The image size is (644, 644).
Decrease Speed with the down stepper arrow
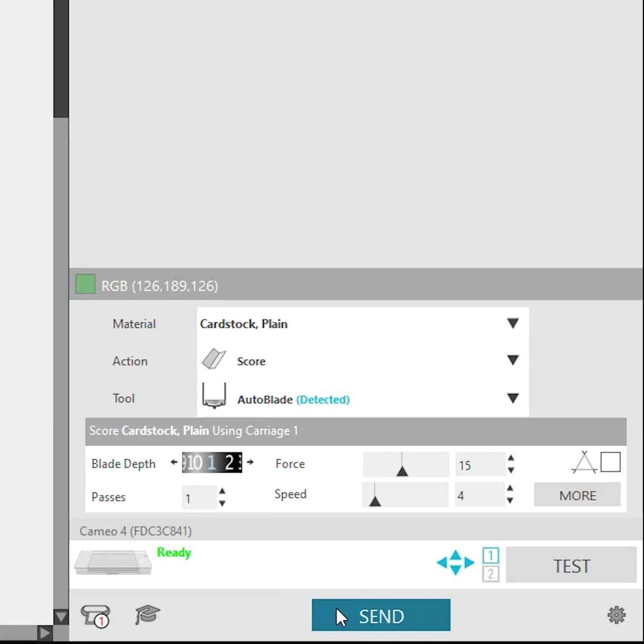click(510, 501)
